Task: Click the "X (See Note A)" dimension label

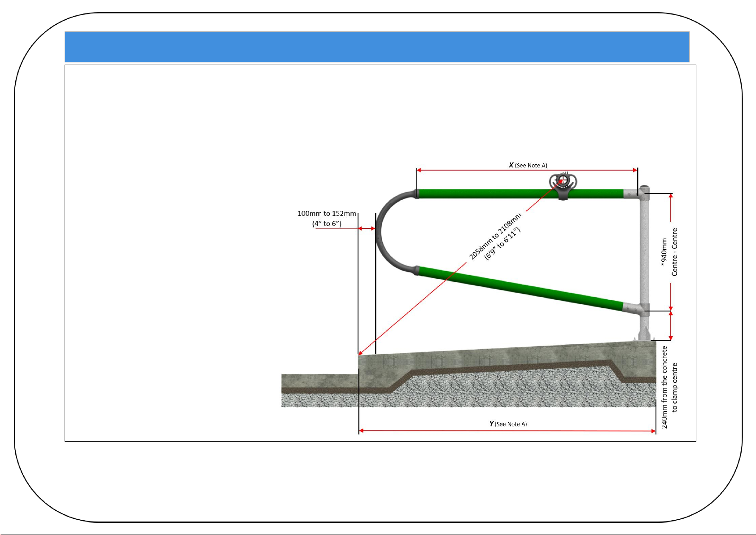Action: click(528, 165)
